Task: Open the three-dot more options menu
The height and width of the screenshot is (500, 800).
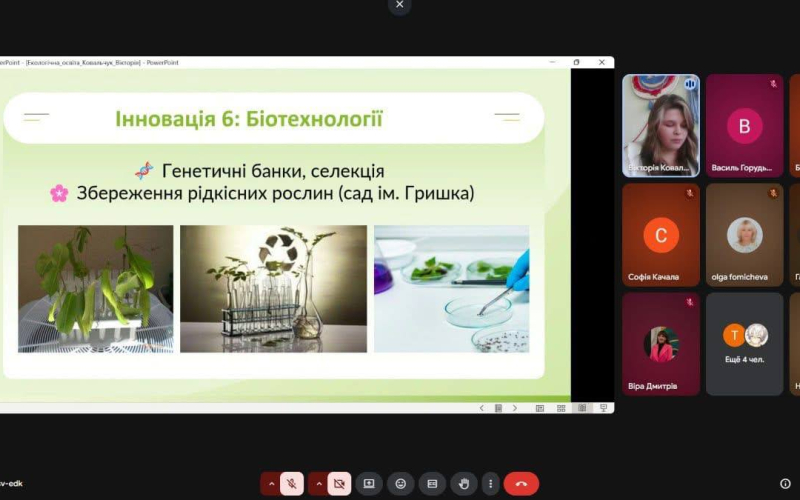Action: 490,484
